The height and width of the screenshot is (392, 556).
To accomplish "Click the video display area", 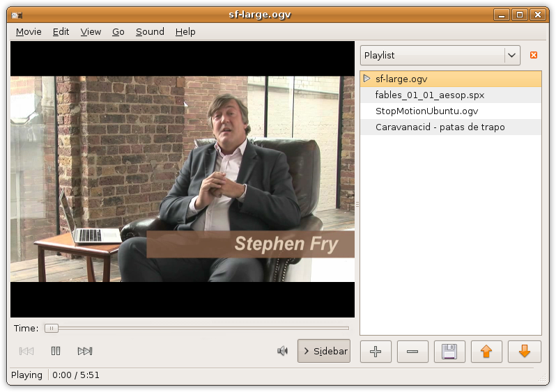I will [183, 179].
